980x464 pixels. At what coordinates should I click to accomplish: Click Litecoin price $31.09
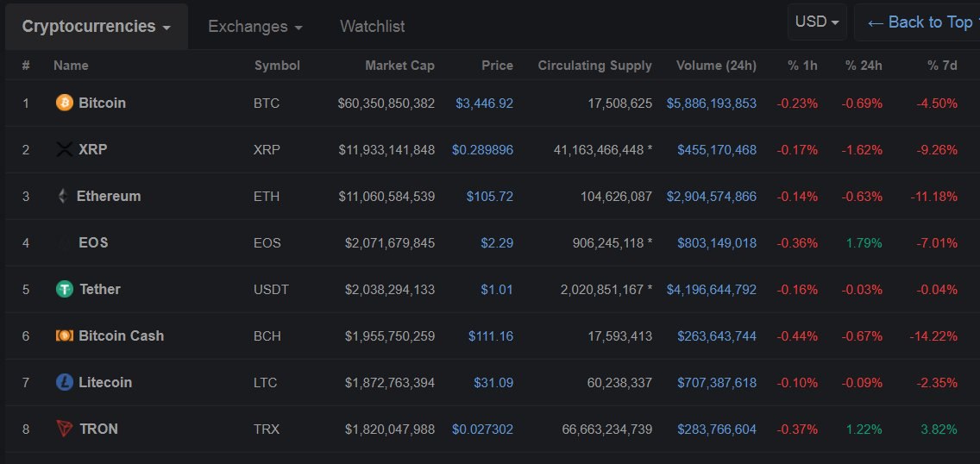pos(493,382)
